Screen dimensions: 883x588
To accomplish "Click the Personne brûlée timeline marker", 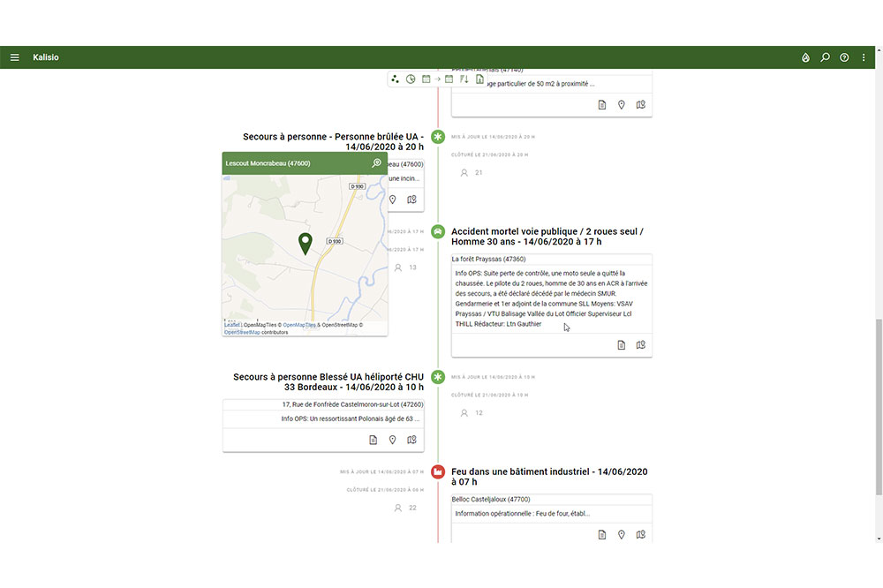I will point(438,137).
